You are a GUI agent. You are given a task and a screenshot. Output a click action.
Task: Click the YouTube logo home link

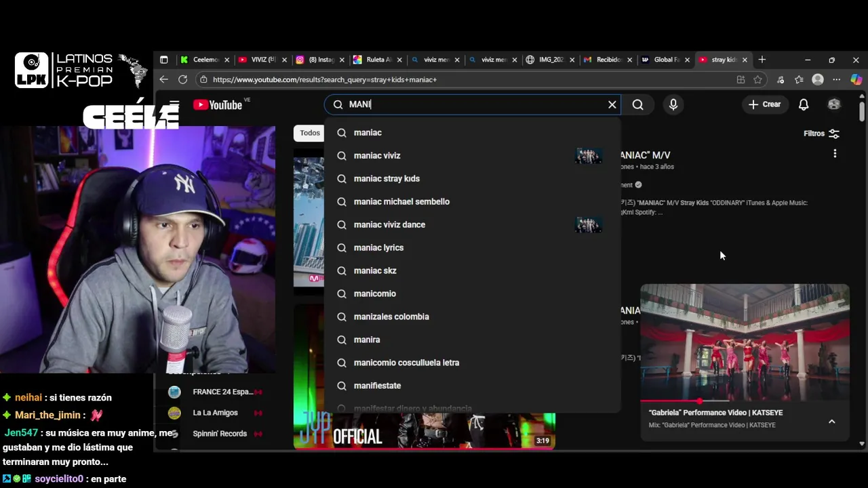point(217,104)
